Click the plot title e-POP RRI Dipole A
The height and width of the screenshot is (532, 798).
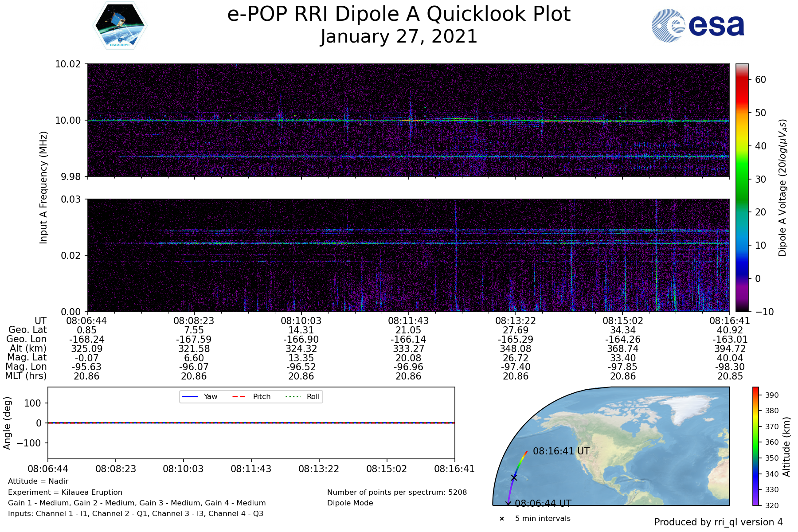click(399, 14)
